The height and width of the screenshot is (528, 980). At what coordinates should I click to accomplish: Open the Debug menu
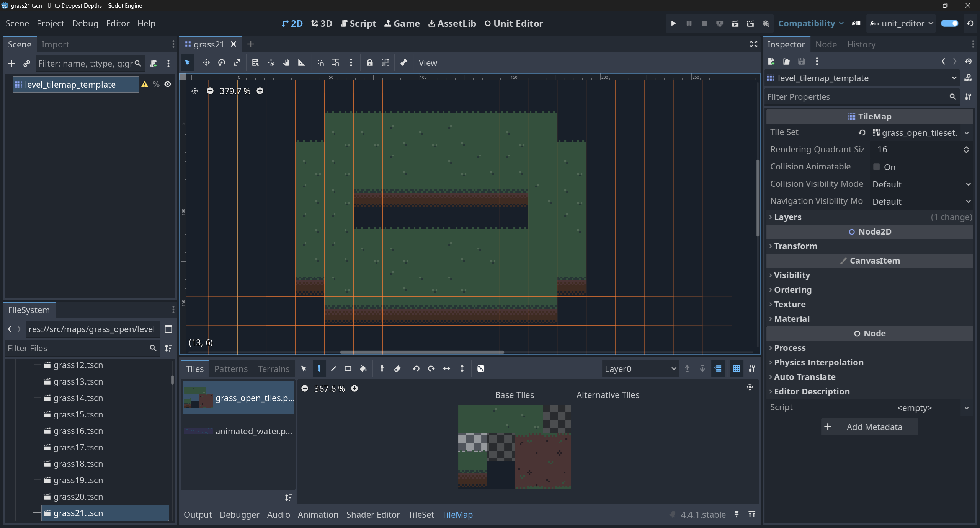[85, 23]
